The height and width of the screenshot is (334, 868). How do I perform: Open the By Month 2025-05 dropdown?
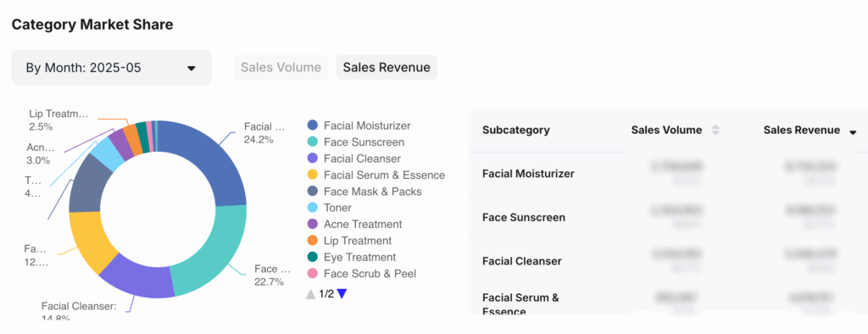(111, 68)
